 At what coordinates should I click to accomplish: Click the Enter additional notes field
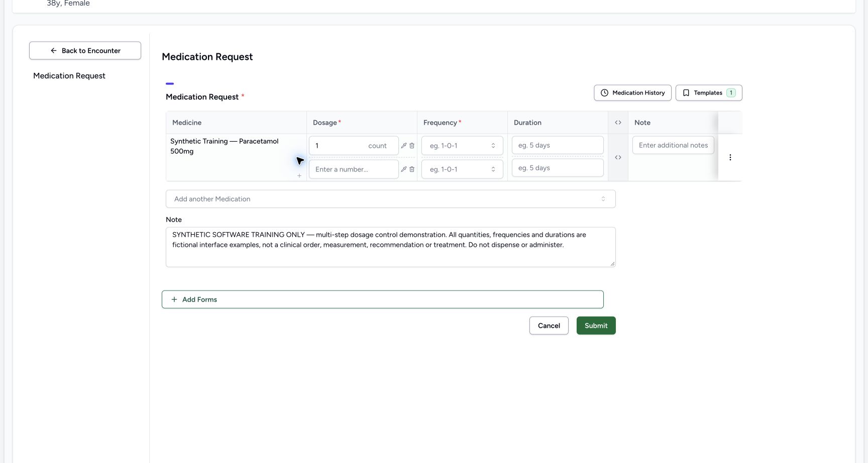click(673, 145)
